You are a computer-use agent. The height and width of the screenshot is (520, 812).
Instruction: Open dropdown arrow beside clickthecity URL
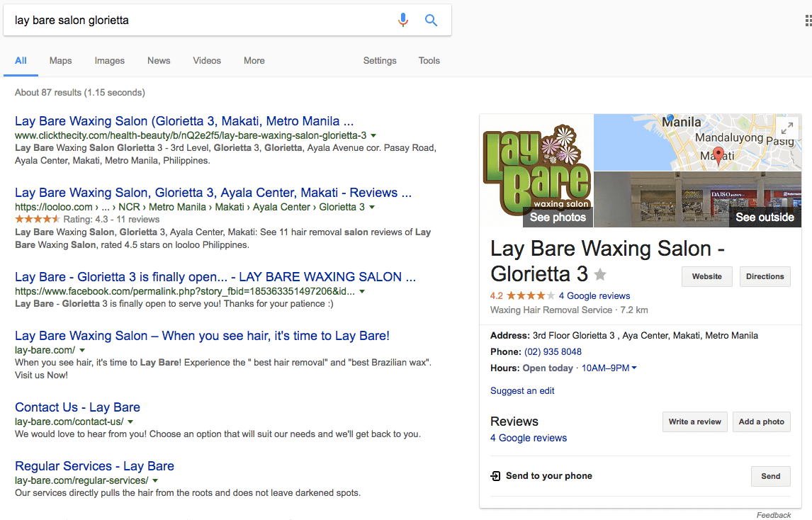[373, 136]
